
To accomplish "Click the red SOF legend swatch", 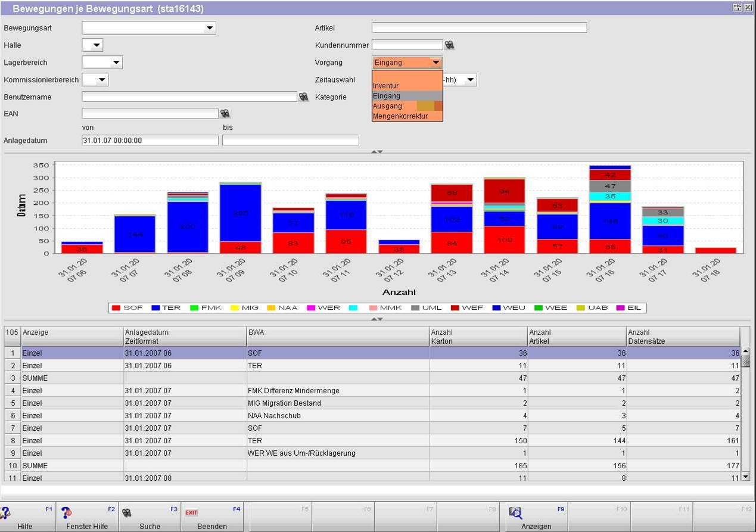I will point(116,308).
